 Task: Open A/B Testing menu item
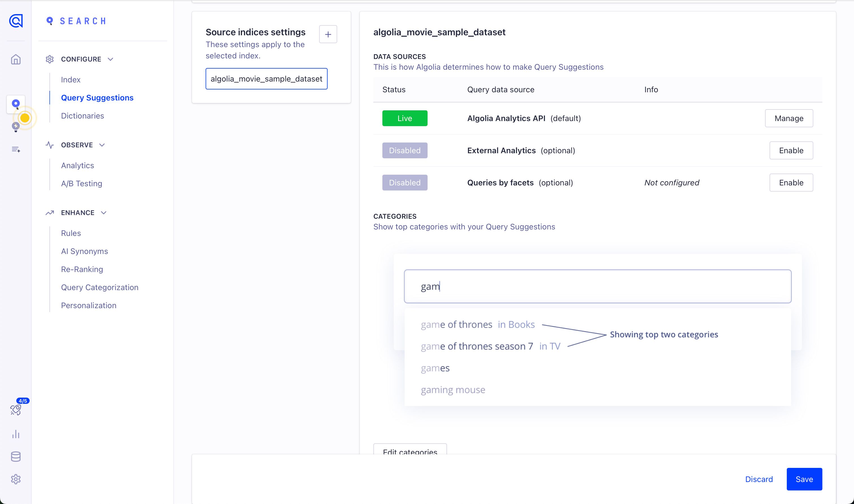pos(81,183)
